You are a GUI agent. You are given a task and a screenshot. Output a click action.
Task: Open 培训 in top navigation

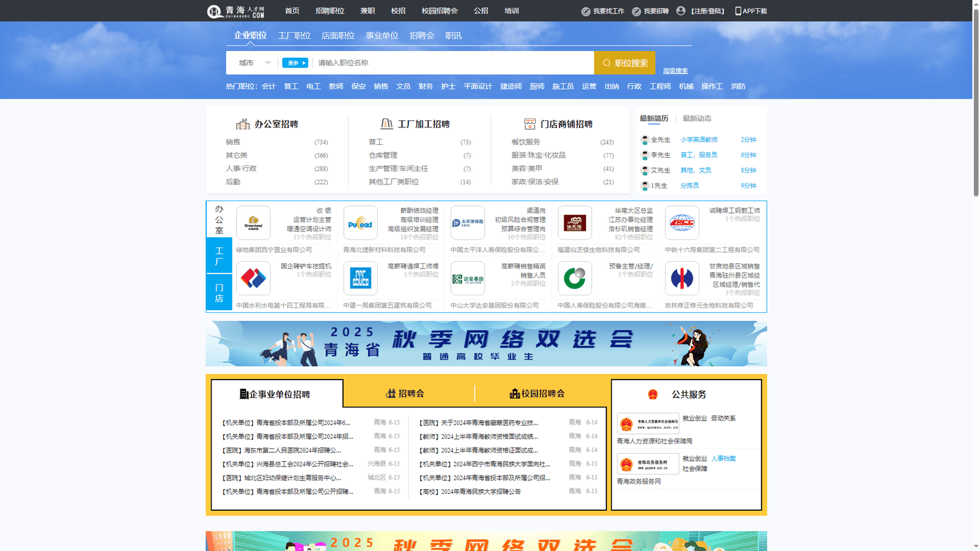pyautogui.click(x=512, y=11)
